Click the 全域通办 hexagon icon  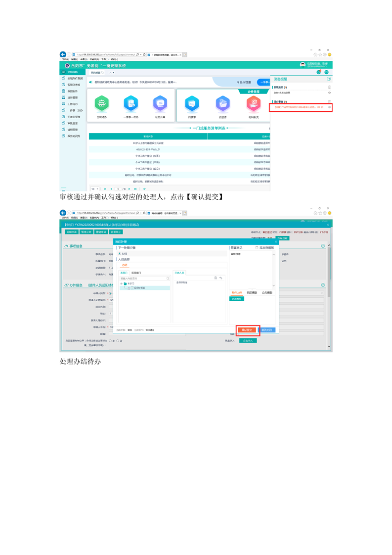click(x=101, y=104)
